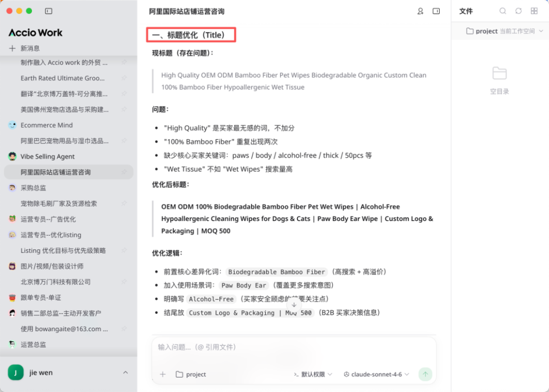This screenshot has height=392, width=549.
Task: Click the green send arrow button
Action: (x=425, y=374)
